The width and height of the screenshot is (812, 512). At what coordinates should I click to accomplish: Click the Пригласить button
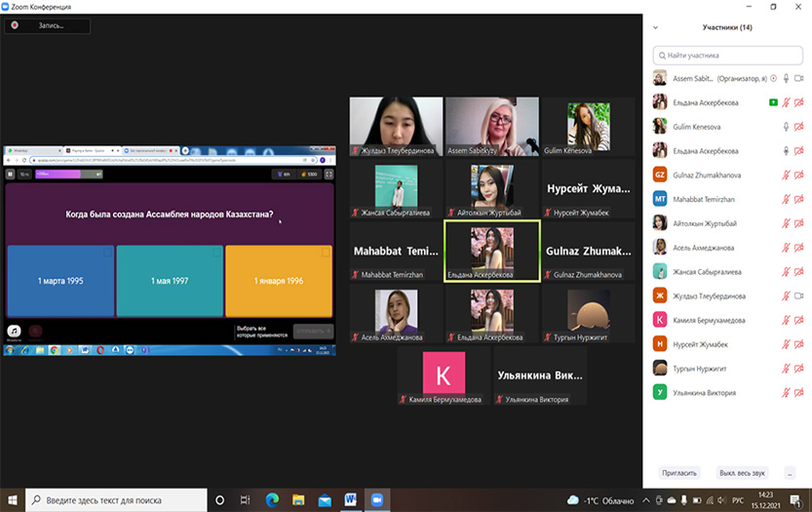tap(679, 473)
